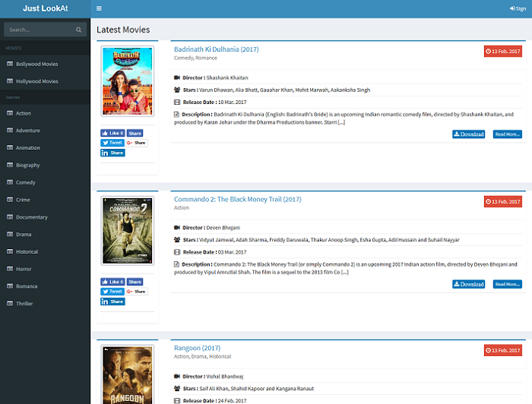The image size is (532, 404).
Task: Tweet the Badrinath Ki Dulhania movie
Action: [112, 143]
